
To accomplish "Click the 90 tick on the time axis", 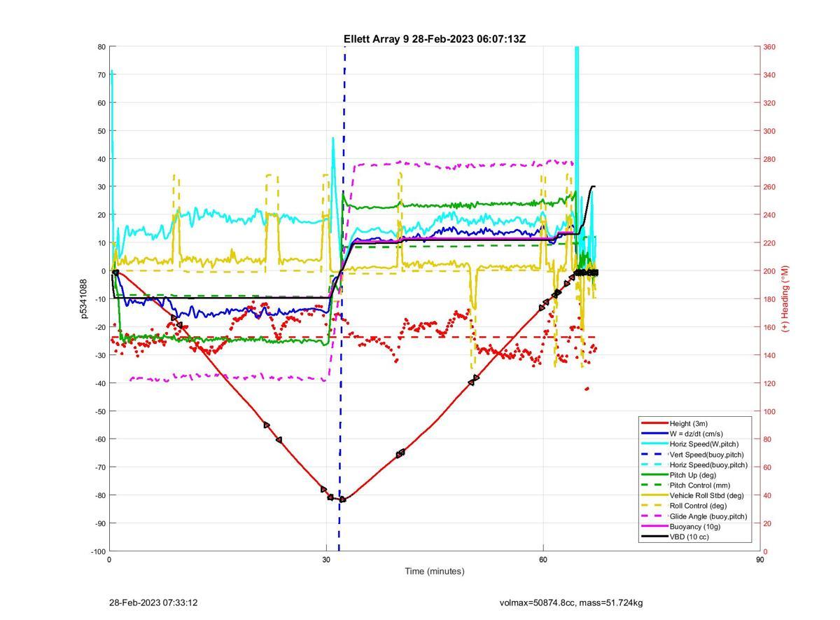I will point(759,560).
